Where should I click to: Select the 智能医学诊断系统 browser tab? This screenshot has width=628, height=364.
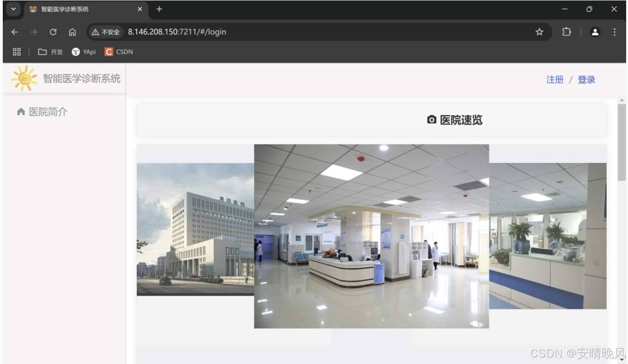tap(86, 9)
